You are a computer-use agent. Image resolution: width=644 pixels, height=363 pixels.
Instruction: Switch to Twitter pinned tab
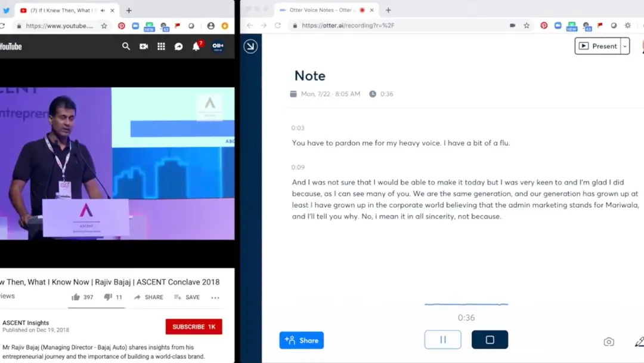pos(6,10)
